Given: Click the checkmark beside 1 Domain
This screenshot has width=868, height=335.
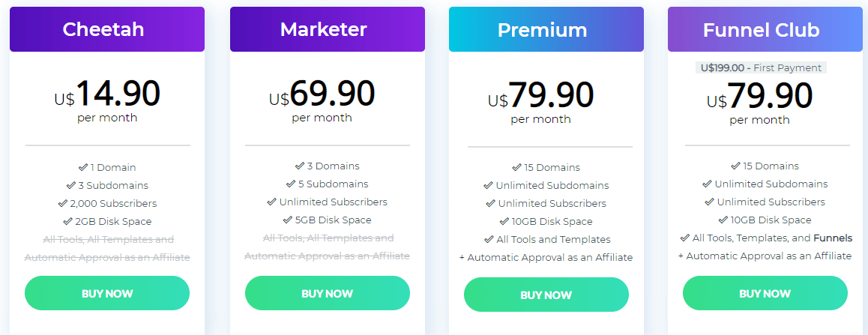Looking at the screenshot, I should pos(82,167).
